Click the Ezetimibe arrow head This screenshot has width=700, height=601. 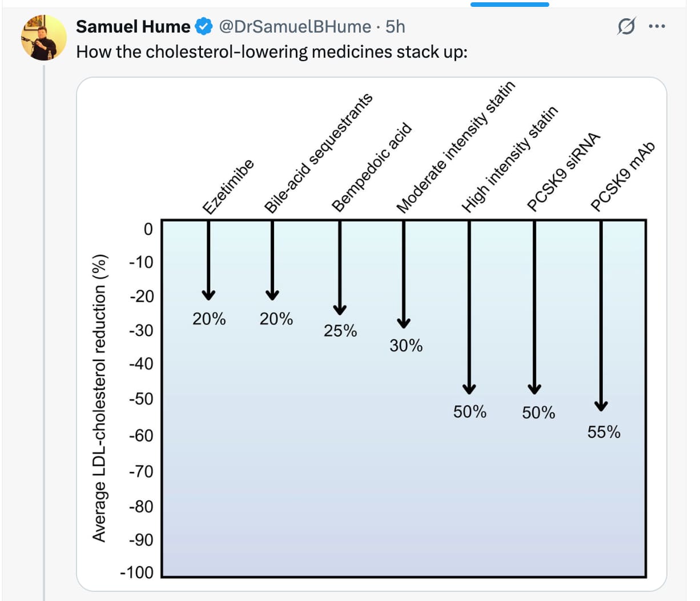(208, 294)
